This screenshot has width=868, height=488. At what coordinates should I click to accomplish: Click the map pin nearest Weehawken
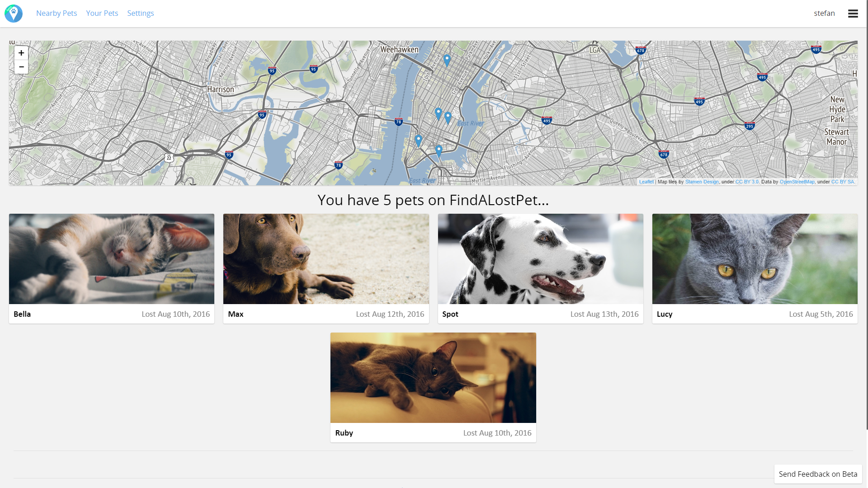tap(447, 60)
